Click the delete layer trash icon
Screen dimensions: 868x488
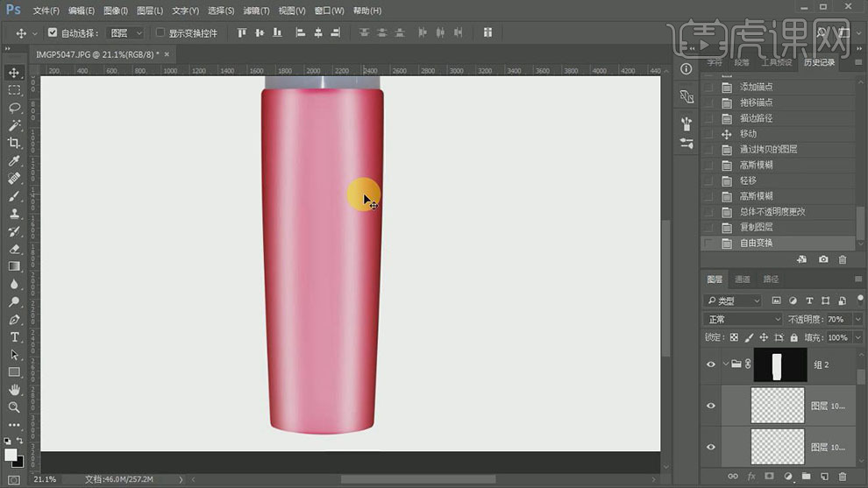pos(843,477)
